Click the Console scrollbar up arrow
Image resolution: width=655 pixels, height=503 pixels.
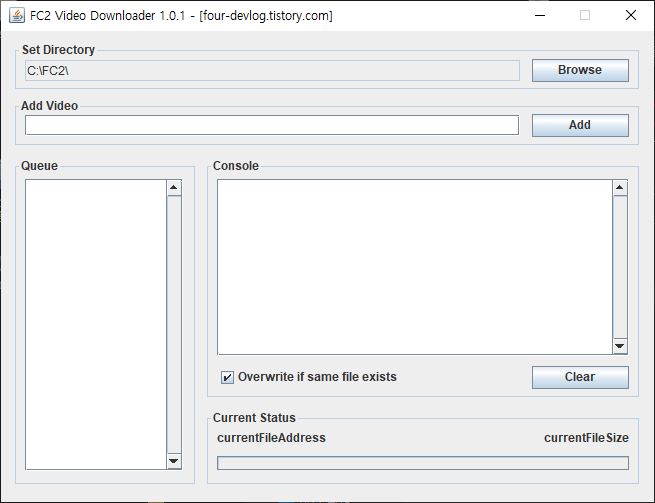click(620, 188)
